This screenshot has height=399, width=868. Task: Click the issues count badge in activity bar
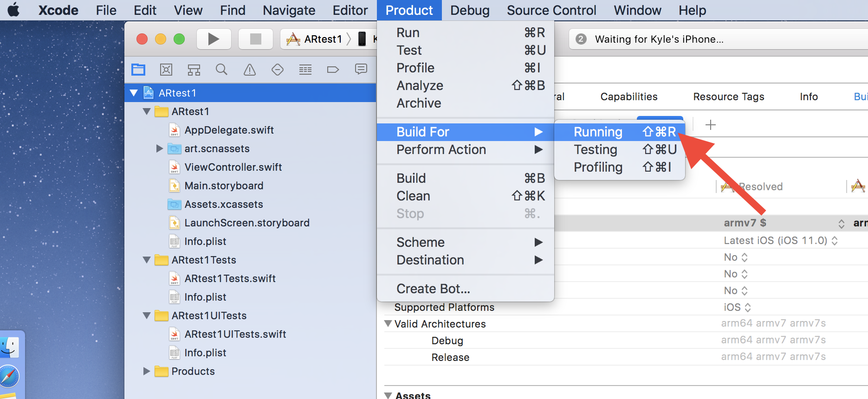581,39
